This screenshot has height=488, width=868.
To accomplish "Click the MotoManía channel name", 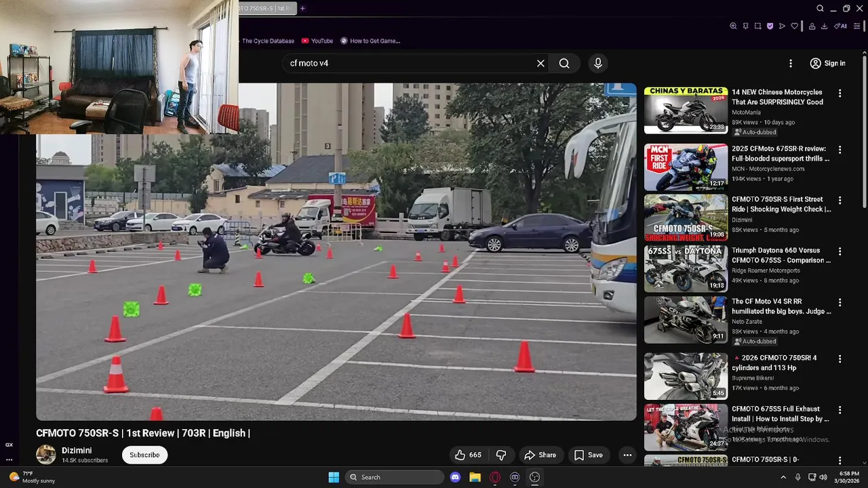I will click(x=747, y=113).
